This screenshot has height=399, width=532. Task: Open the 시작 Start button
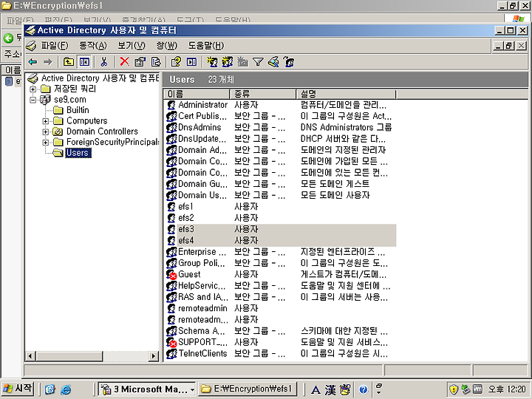(17, 389)
